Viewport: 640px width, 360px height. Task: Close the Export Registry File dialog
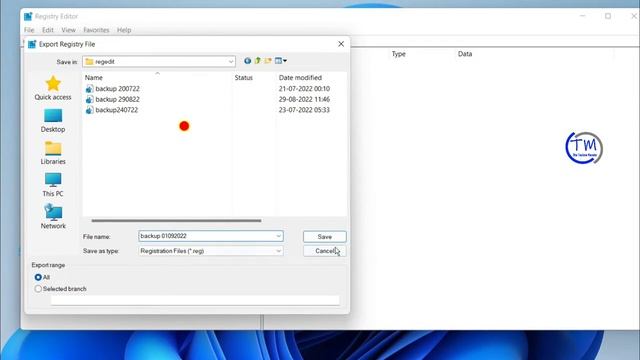pos(341,44)
